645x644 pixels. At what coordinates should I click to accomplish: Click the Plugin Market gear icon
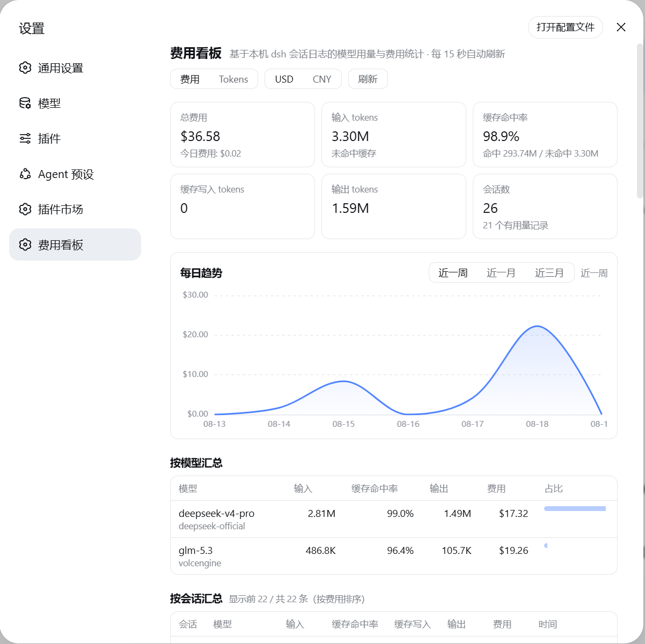click(25, 209)
